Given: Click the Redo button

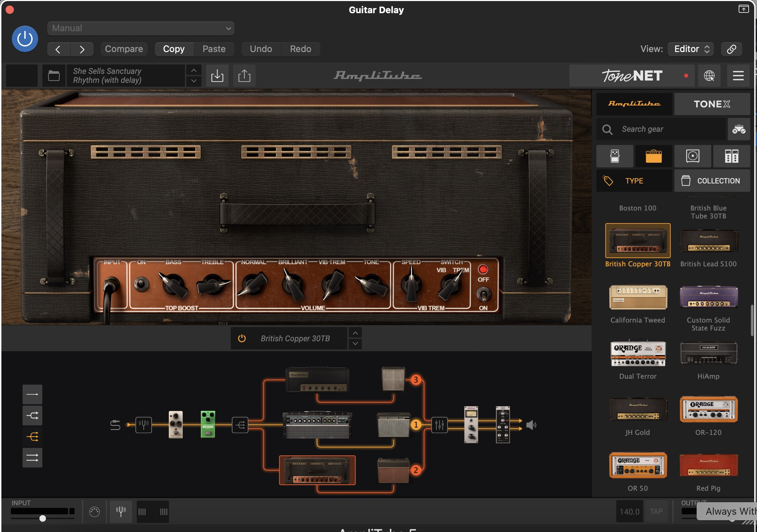Looking at the screenshot, I should 300,49.
